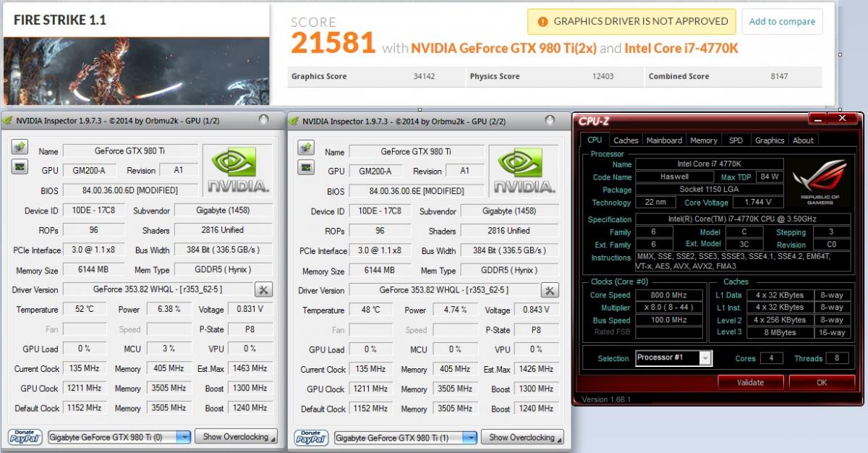Expand Show Overclocking in GPU (1/2) window

coord(237,437)
